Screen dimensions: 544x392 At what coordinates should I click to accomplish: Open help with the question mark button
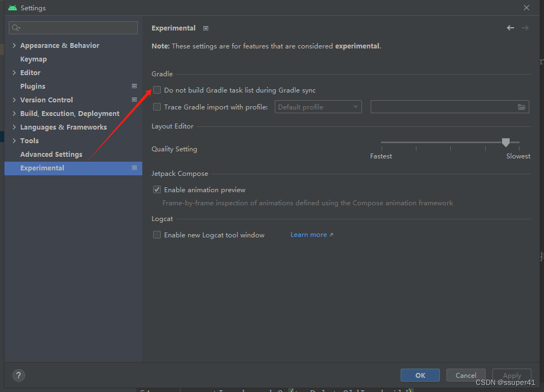[19, 375]
